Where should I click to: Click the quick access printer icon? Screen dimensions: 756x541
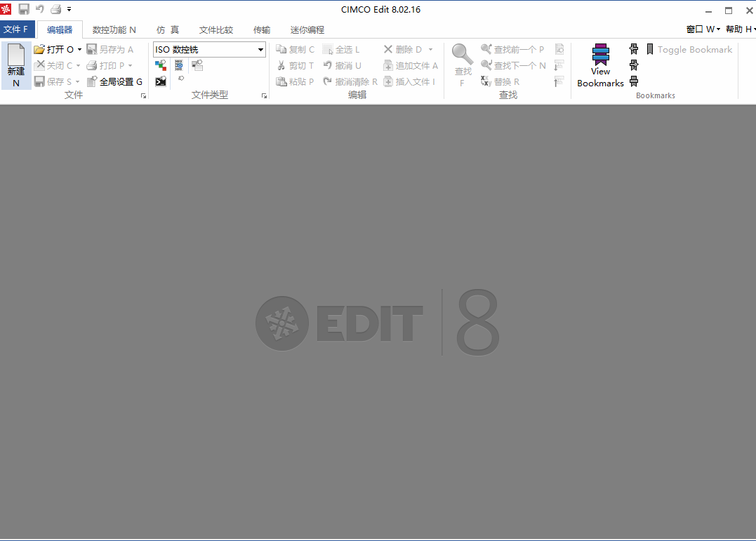[56, 8]
